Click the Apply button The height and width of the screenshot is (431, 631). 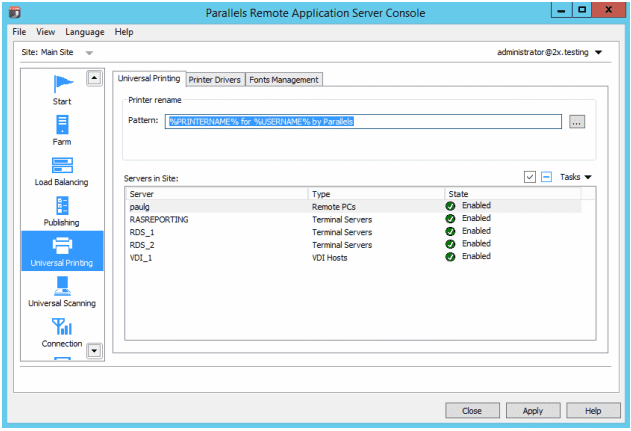(533, 410)
